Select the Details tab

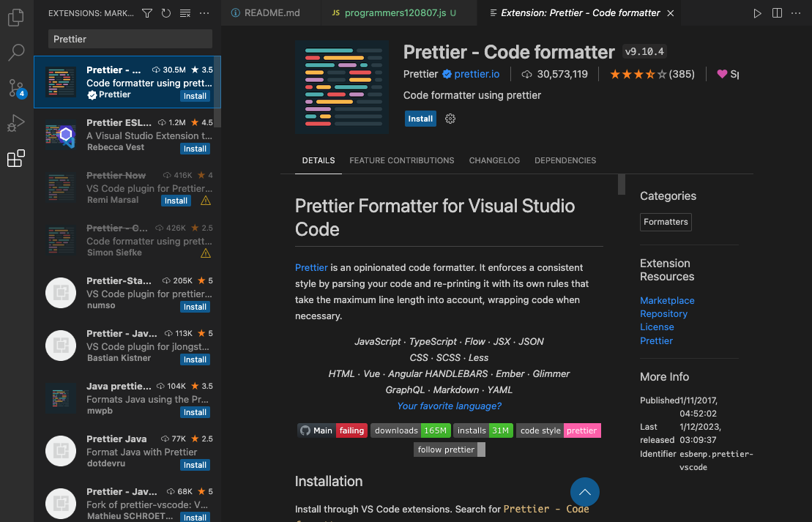coord(318,160)
